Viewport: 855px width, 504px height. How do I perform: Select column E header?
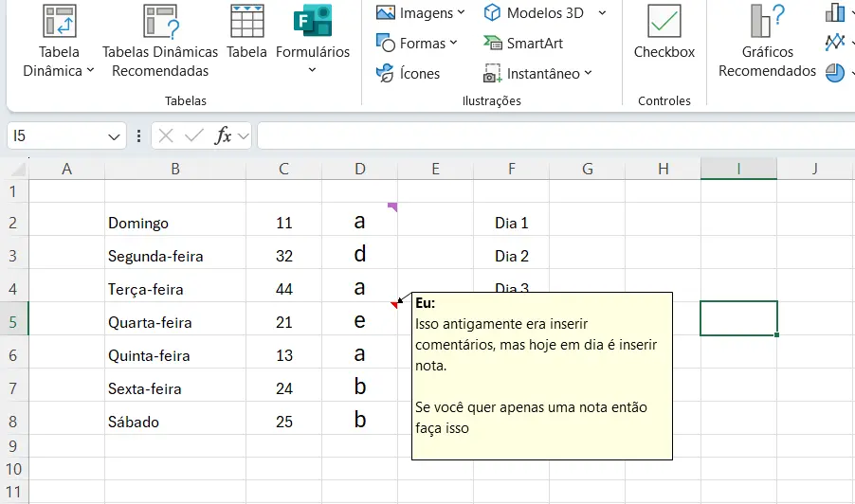click(435, 169)
